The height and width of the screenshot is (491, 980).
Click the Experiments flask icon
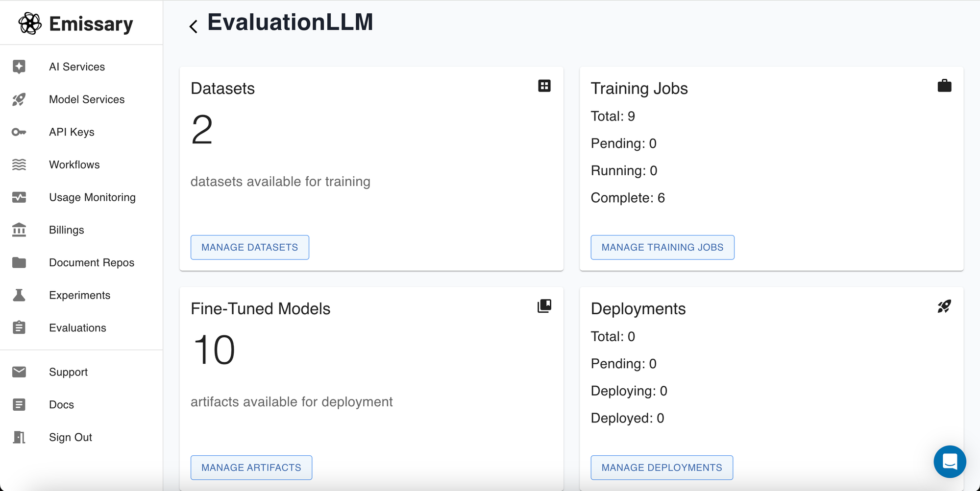19,295
